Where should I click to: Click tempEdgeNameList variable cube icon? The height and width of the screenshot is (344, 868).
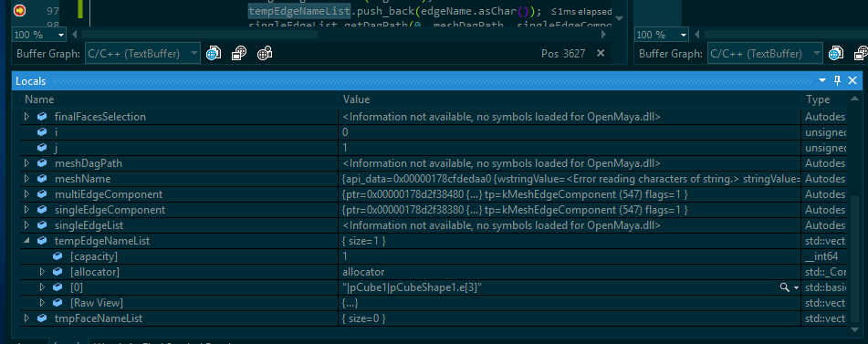(42, 241)
